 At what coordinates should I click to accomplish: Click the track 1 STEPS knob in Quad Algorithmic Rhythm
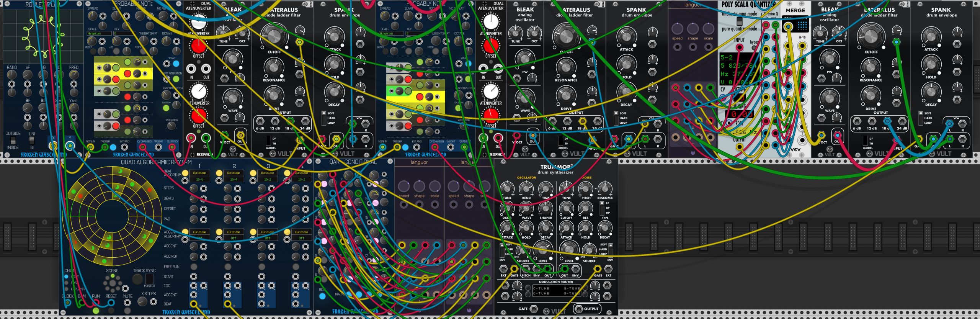click(x=194, y=188)
